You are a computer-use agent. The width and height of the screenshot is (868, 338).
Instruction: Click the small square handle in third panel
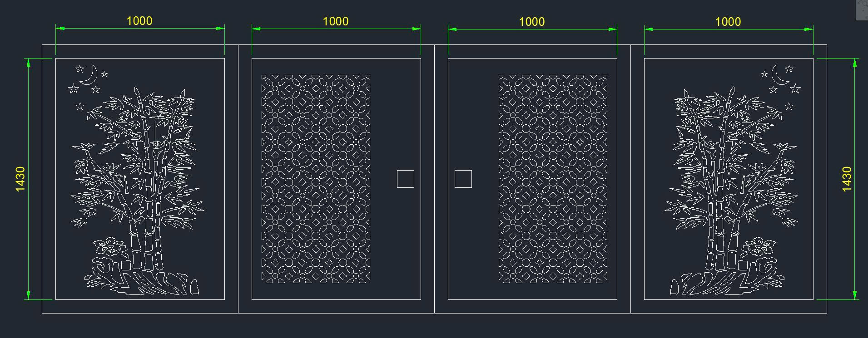(x=463, y=179)
